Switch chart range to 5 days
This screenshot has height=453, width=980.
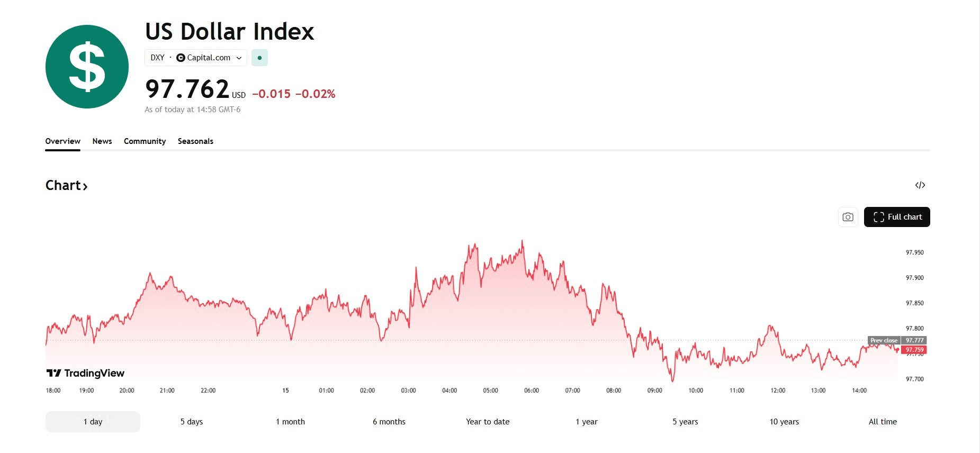pos(192,422)
